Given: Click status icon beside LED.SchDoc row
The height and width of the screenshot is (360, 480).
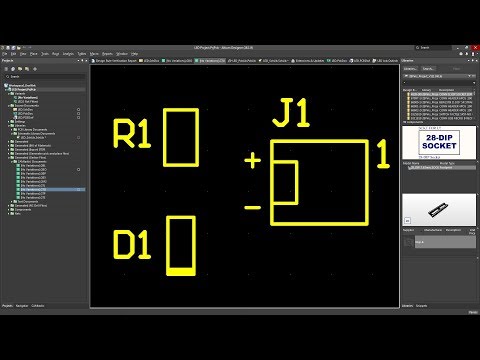Looking at the screenshot, I should pos(78,109).
